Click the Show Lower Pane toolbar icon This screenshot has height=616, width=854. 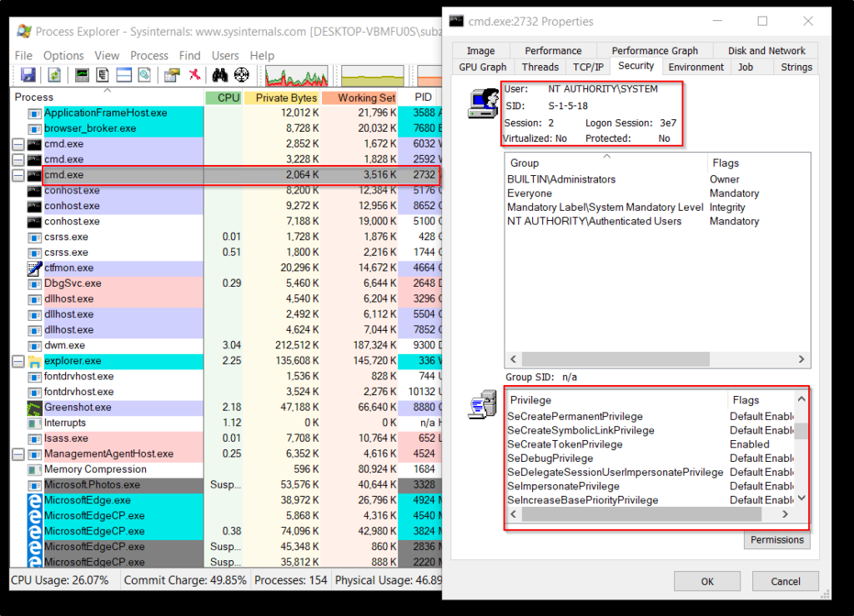click(x=124, y=76)
